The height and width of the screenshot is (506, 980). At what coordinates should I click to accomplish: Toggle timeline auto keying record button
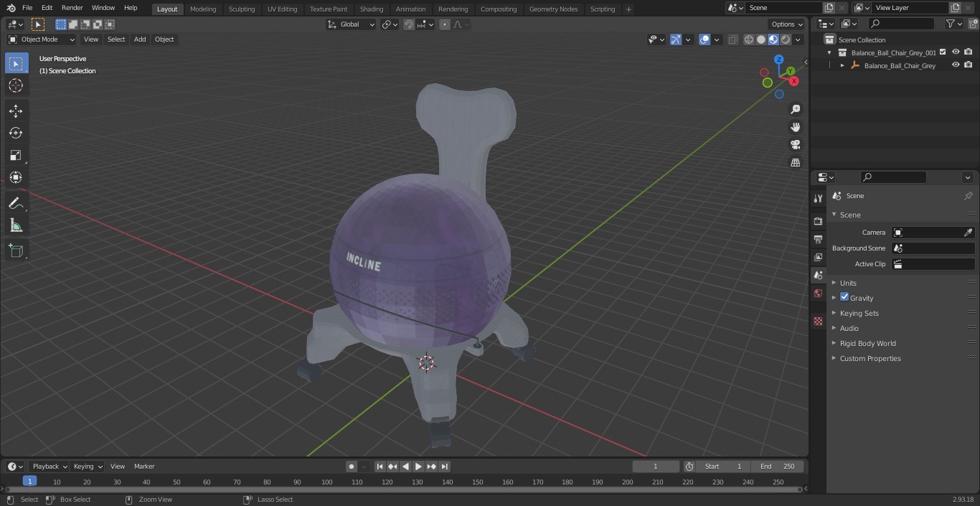coord(352,467)
